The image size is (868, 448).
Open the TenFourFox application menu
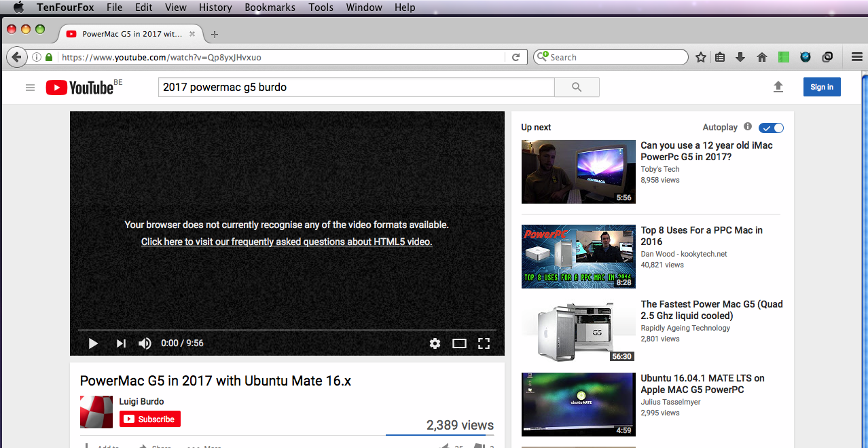(x=65, y=7)
